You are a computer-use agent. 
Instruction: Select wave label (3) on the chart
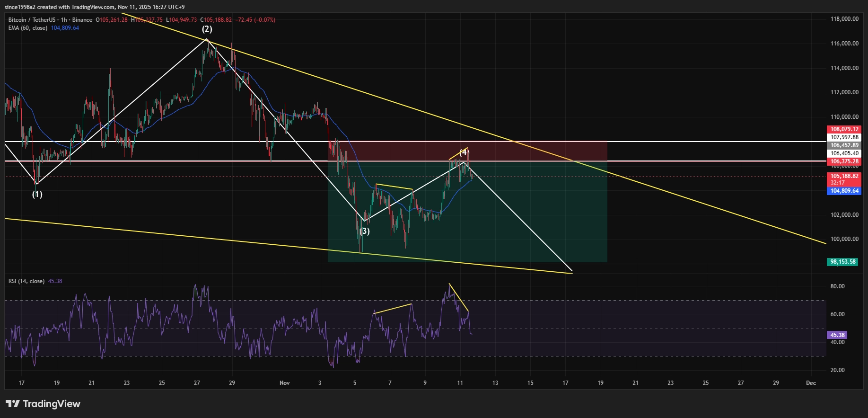365,231
